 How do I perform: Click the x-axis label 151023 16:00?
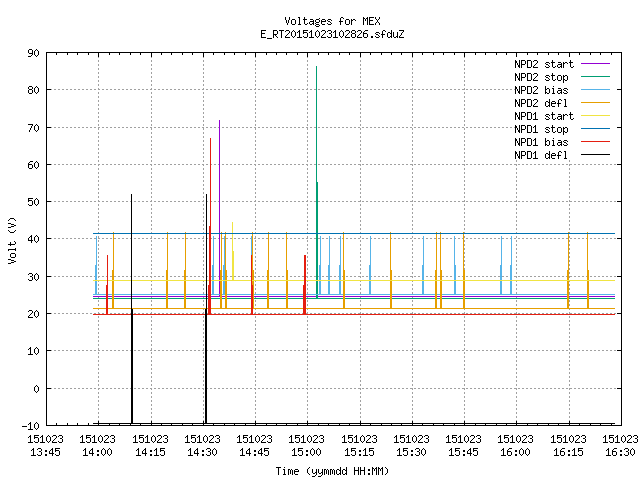click(x=516, y=445)
